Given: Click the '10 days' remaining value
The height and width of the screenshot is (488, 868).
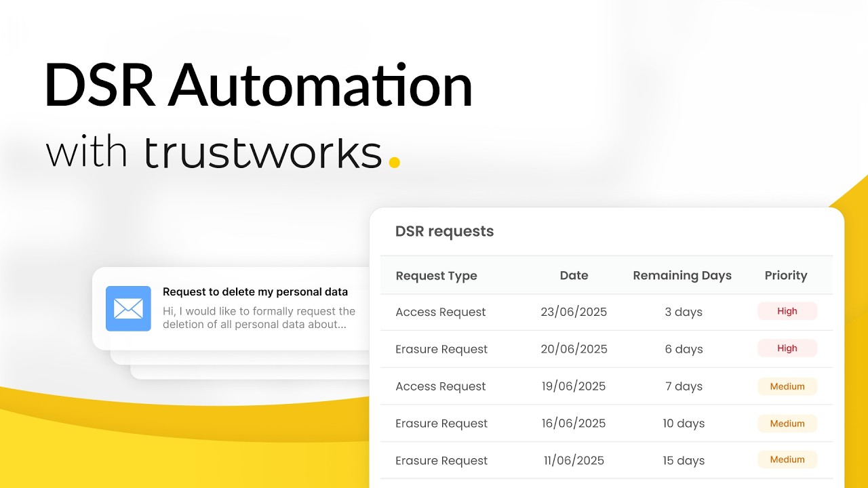Looking at the screenshot, I should [683, 424].
